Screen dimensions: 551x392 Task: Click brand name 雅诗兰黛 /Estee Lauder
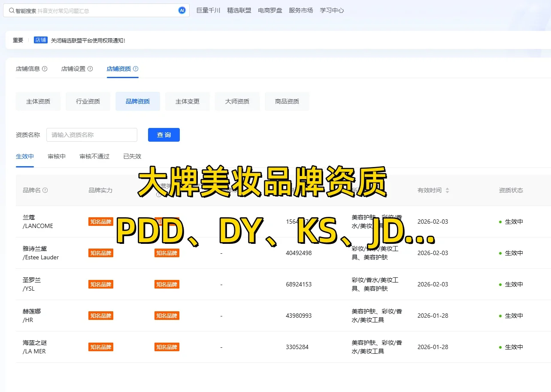point(41,253)
